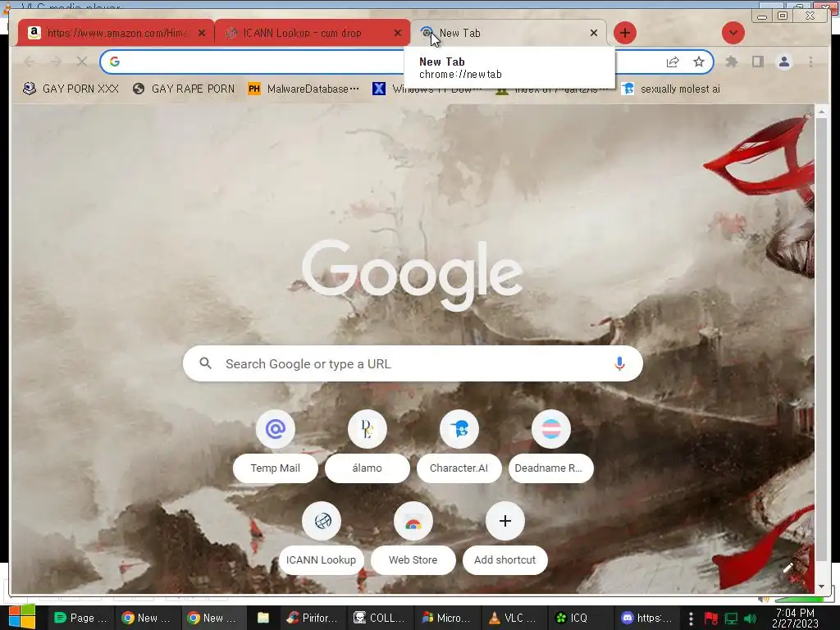Screen dimensions: 840x630
Task: Click the magnifier icon in the search box
Action: [205, 363]
